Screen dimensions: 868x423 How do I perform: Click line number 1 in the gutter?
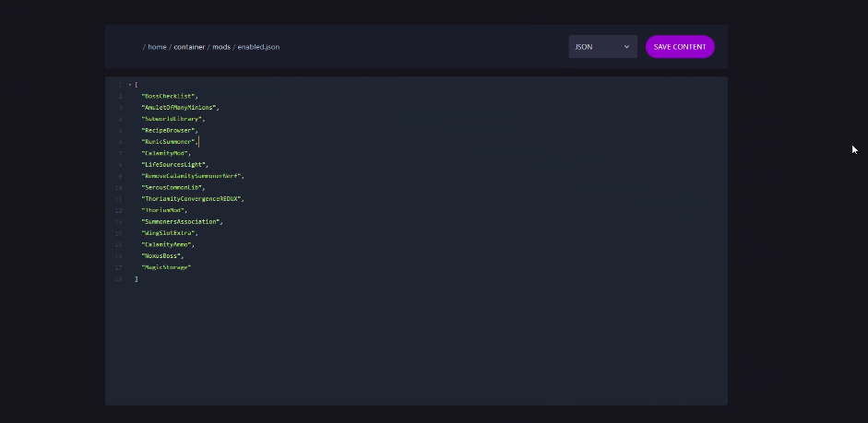tap(120, 85)
